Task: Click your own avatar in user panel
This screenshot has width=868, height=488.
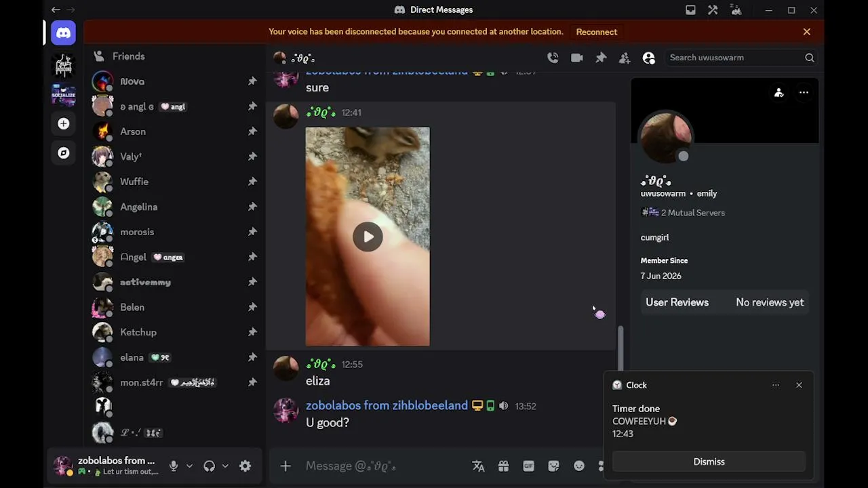Action: click(63, 466)
